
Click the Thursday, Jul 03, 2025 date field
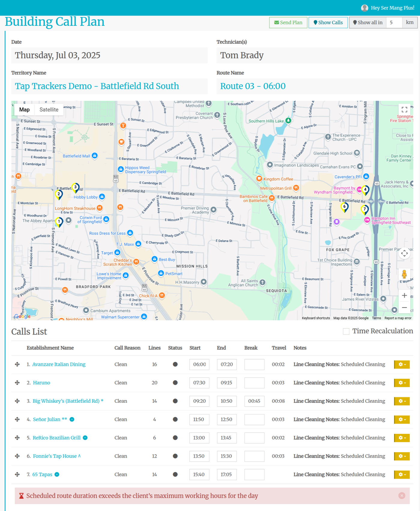coord(109,55)
